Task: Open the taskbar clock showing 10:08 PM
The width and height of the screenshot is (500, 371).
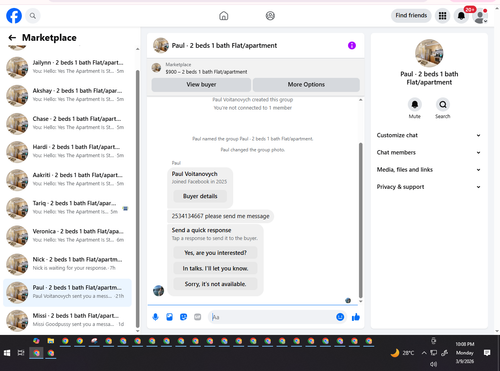Action: 465,353
